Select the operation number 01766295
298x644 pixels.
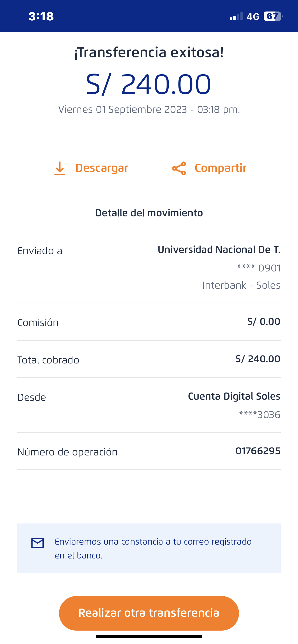coord(258,451)
